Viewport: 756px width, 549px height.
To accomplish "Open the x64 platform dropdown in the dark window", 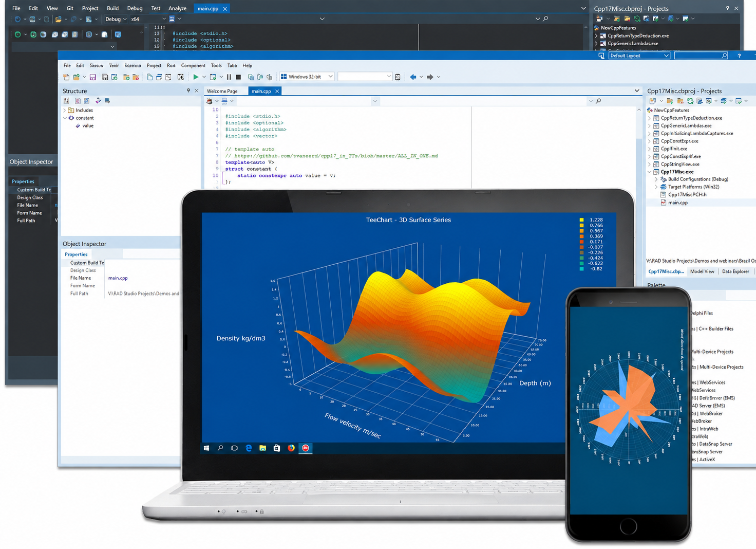I will click(149, 19).
